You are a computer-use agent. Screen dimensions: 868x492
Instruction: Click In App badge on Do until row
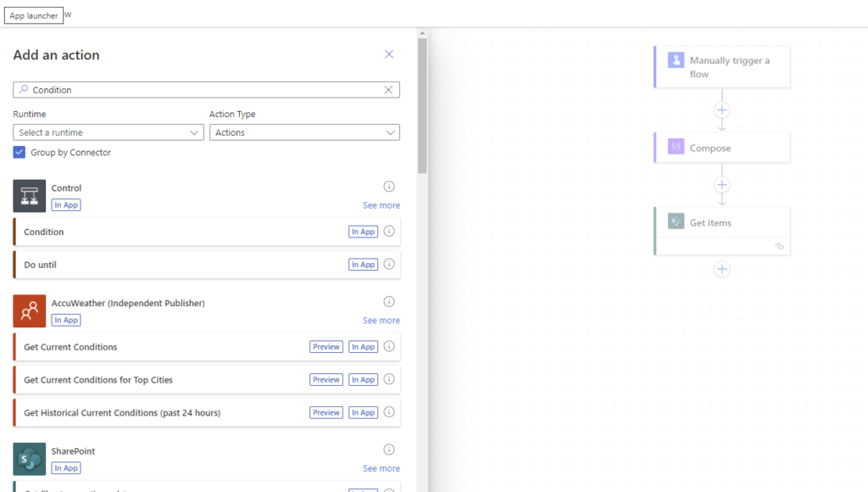363,265
